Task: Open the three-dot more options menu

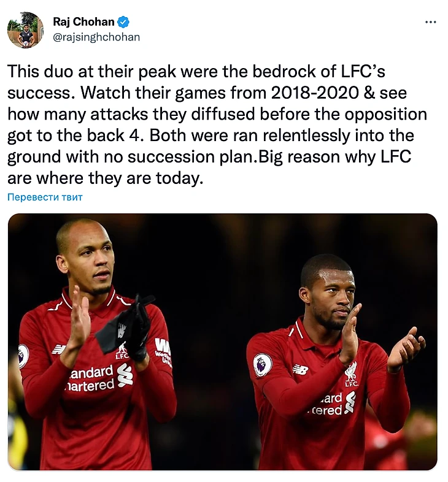Action: click(x=430, y=22)
